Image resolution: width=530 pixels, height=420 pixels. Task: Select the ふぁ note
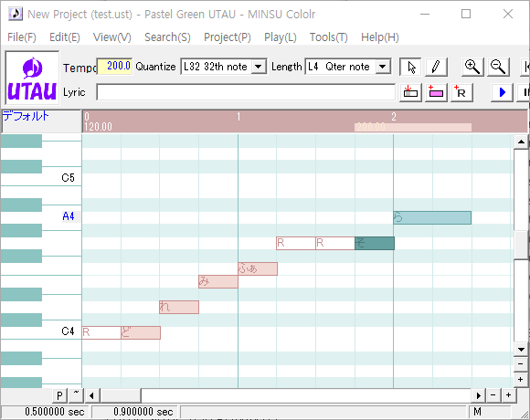point(258,268)
